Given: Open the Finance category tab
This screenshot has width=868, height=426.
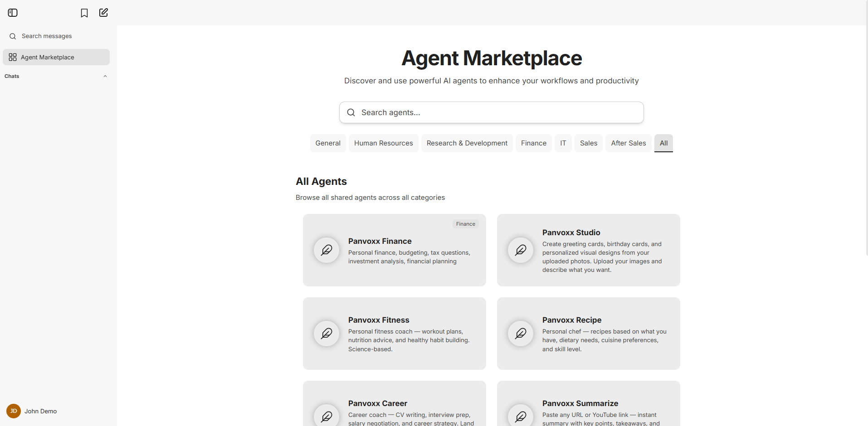Looking at the screenshot, I should point(534,143).
